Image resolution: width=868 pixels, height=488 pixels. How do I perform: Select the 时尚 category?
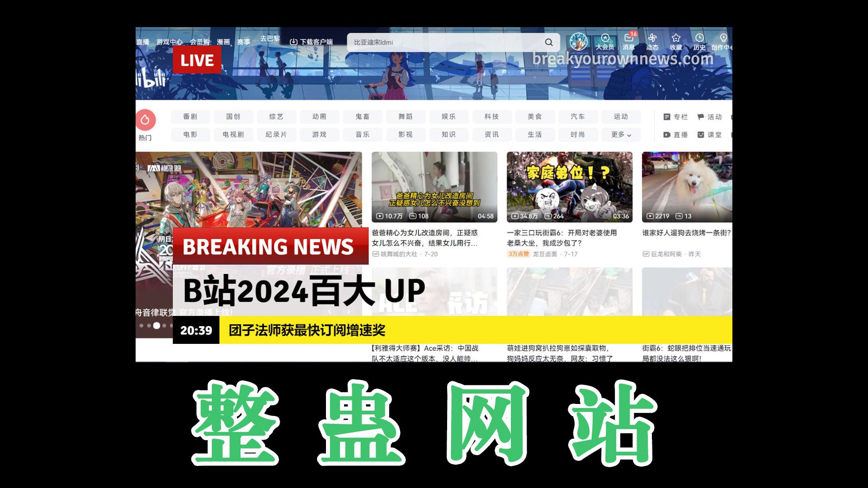click(578, 135)
